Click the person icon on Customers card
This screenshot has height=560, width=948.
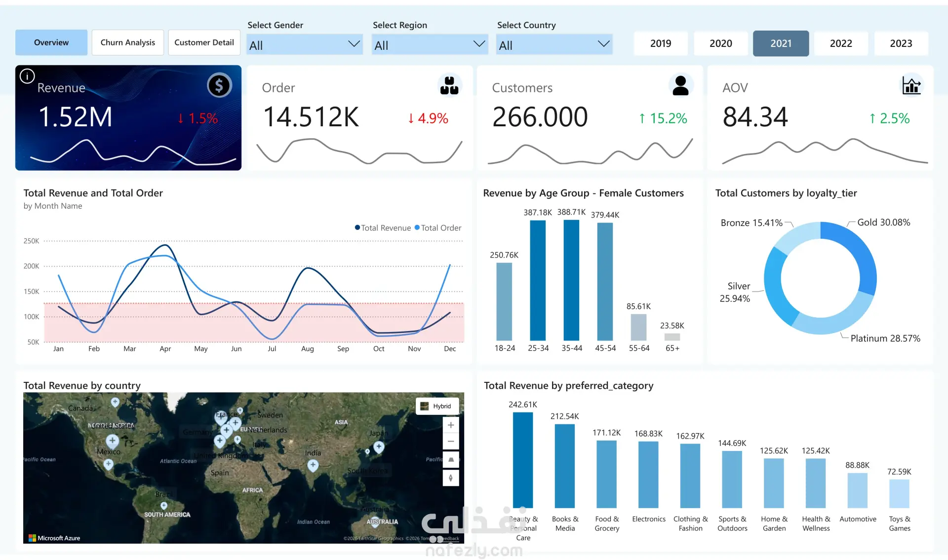(x=680, y=85)
